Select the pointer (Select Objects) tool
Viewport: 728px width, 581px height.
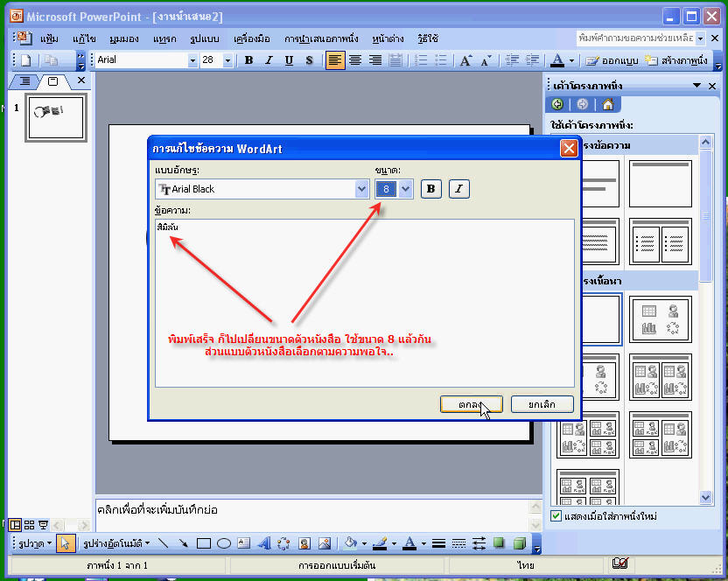tap(65, 542)
